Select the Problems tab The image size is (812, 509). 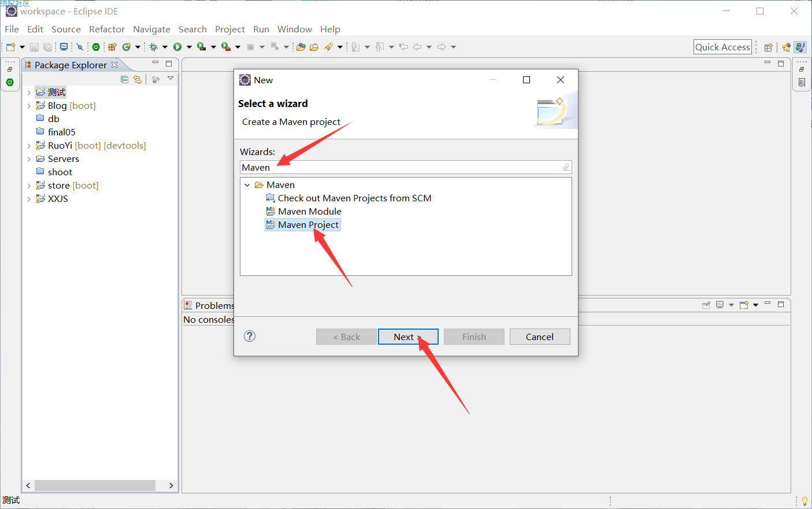pos(209,305)
